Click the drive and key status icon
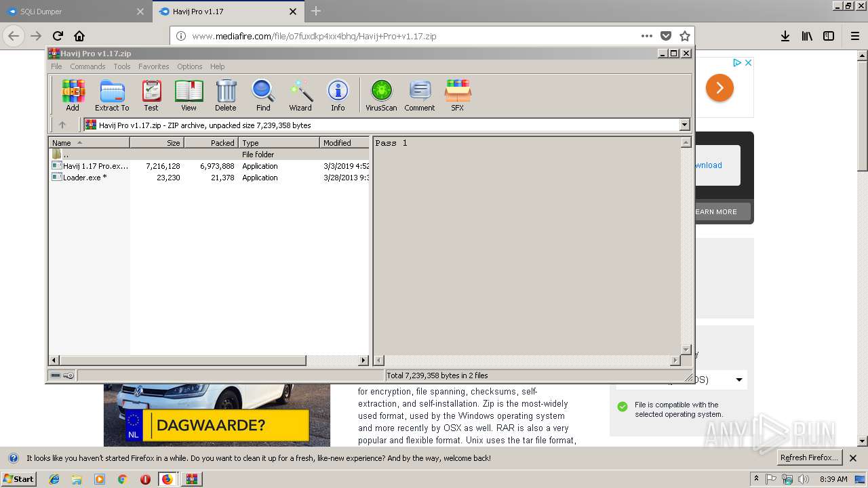868x488 pixels. pos(62,375)
